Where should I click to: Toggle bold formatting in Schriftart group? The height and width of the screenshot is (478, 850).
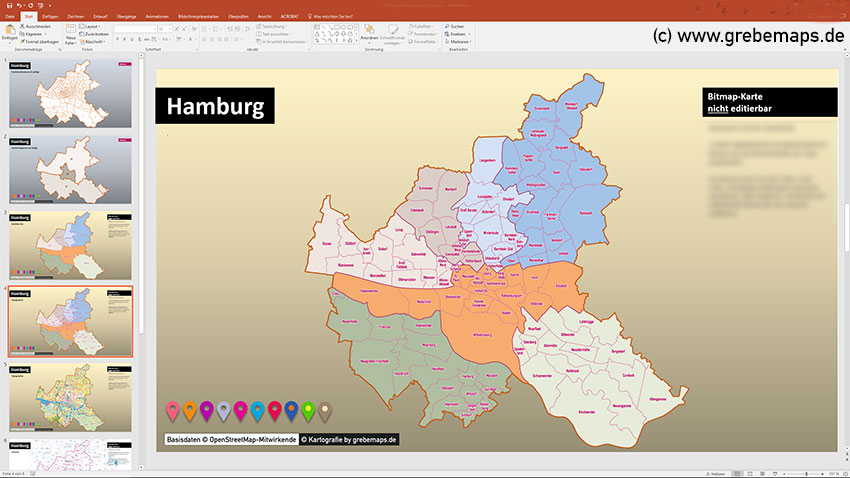point(117,40)
